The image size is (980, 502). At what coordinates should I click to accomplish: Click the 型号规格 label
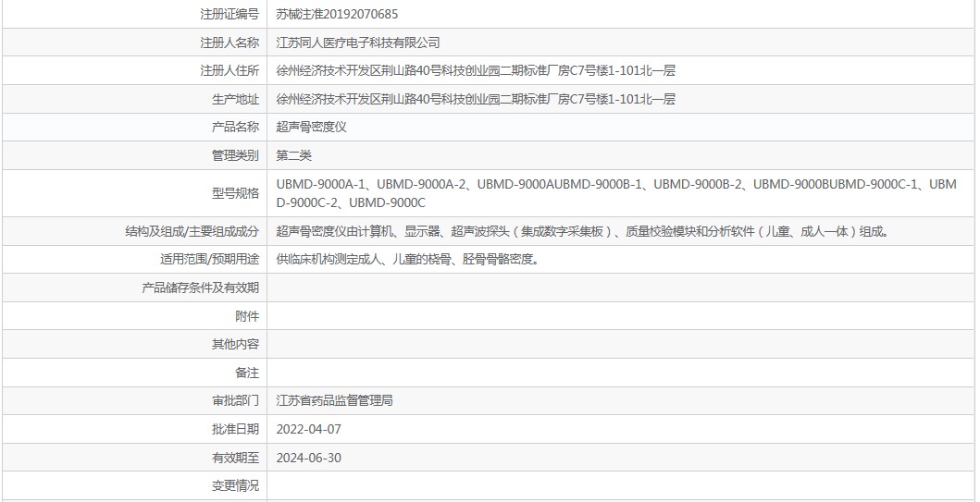[x=235, y=193]
